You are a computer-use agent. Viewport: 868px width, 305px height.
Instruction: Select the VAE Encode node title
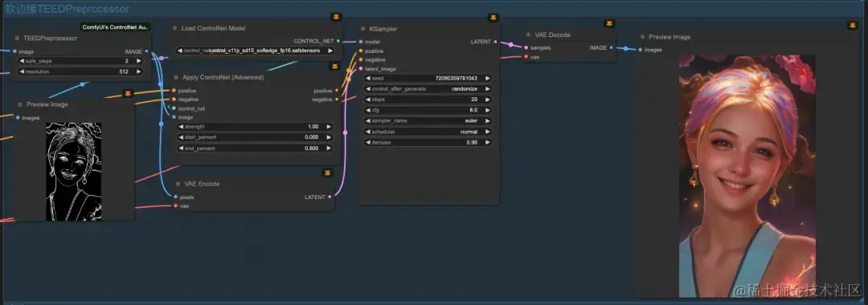click(x=202, y=184)
